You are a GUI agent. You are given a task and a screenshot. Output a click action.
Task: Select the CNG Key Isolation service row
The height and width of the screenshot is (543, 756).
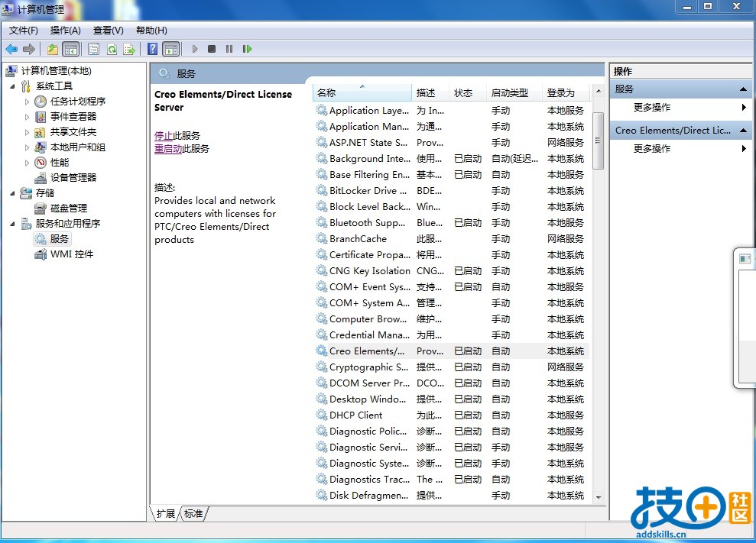click(451, 271)
